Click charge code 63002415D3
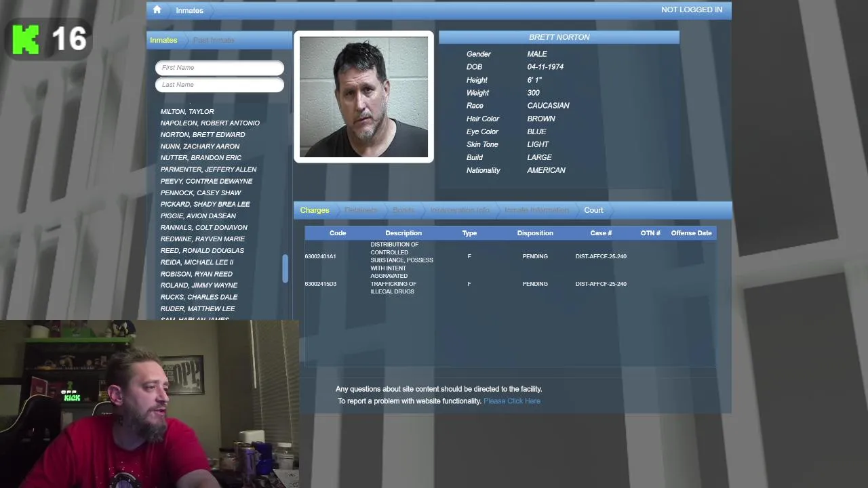This screenshot has width=868, height=488. (x=320, y=284)
